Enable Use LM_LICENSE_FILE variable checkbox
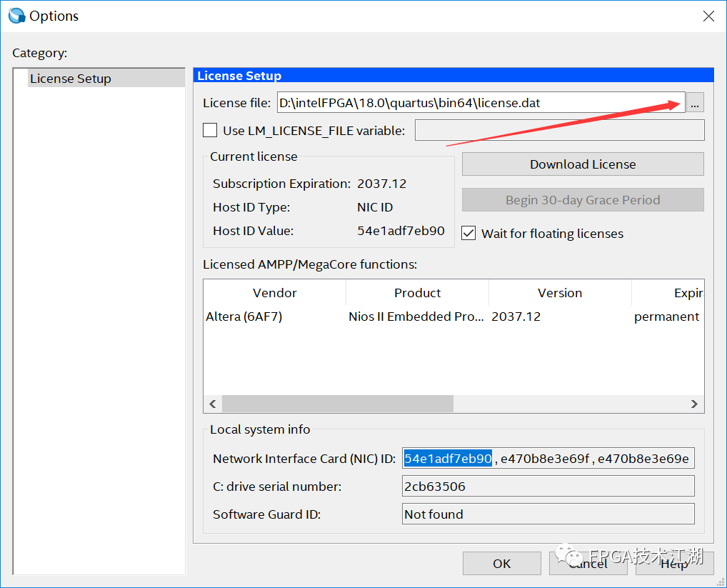 pyautogui.click(x=210, y=130)
